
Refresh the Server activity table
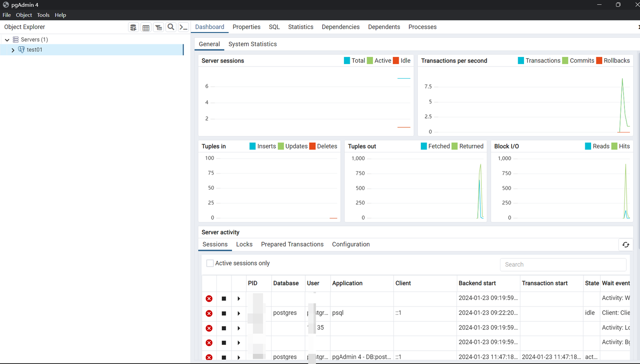626,244
